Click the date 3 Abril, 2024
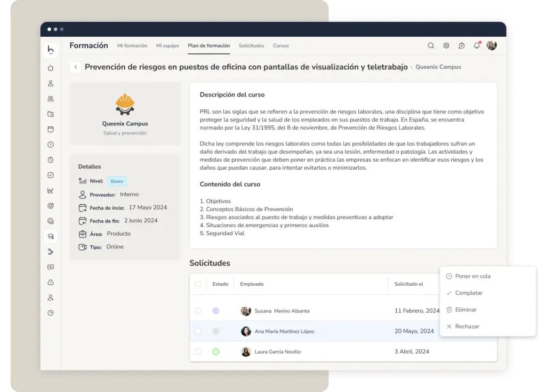Viewport: 546px width, 392px height. [412, 351]
